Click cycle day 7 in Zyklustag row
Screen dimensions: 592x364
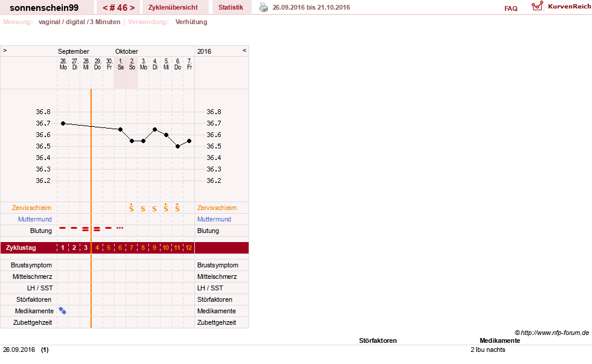[132, 247]
